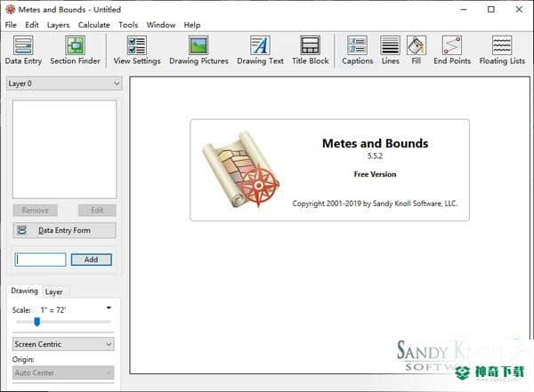Screen dimensions: 534x392
Task: Open the Help menu
Action: coord(192,25)
